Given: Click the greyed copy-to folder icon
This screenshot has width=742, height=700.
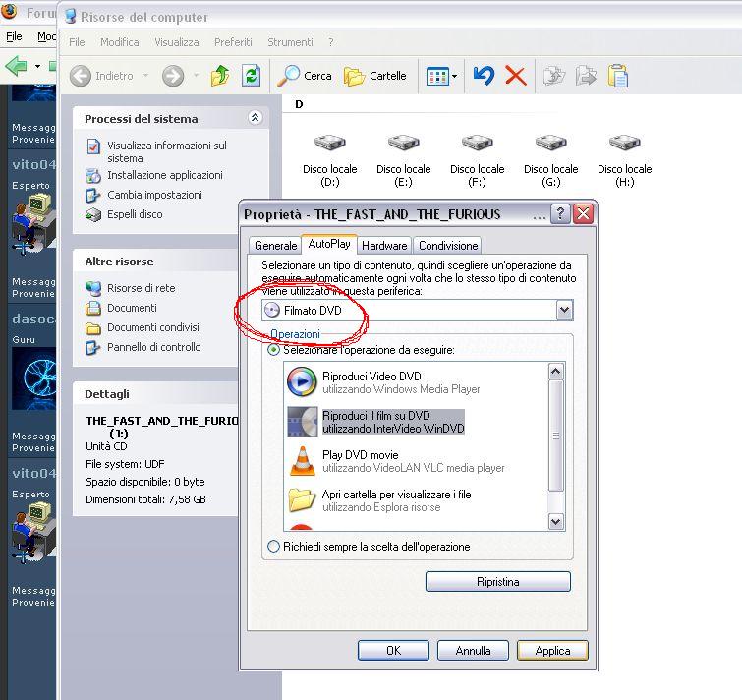Looking at the screenshot, I should coord(586,76).
